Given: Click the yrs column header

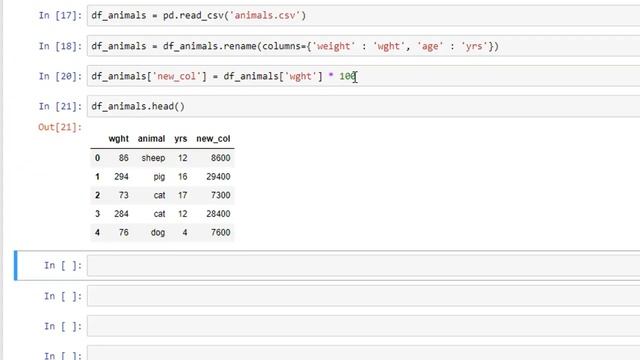Looking at the screenshot, I should (180, 139).
